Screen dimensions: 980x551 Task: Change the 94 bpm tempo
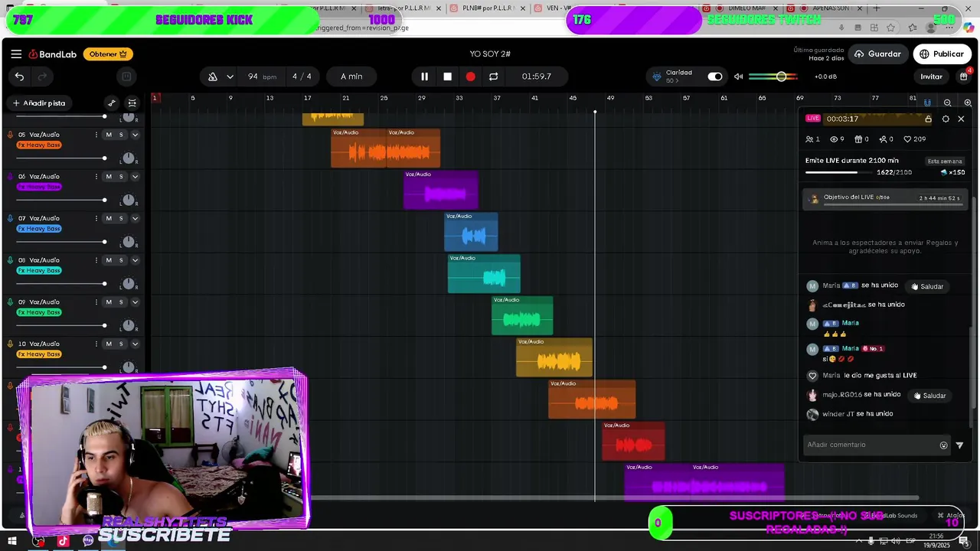pyautogui.click(x=262, y=77)
